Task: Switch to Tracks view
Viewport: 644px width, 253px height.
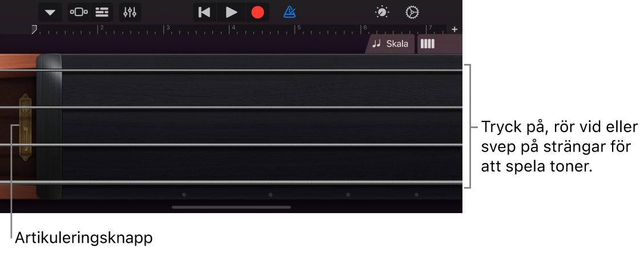Action: 102,13
